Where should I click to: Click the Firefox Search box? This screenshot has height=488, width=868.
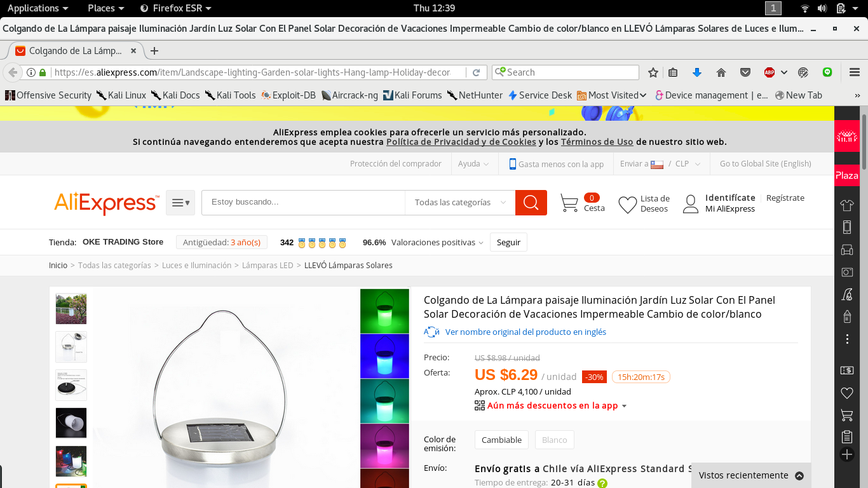566,72
